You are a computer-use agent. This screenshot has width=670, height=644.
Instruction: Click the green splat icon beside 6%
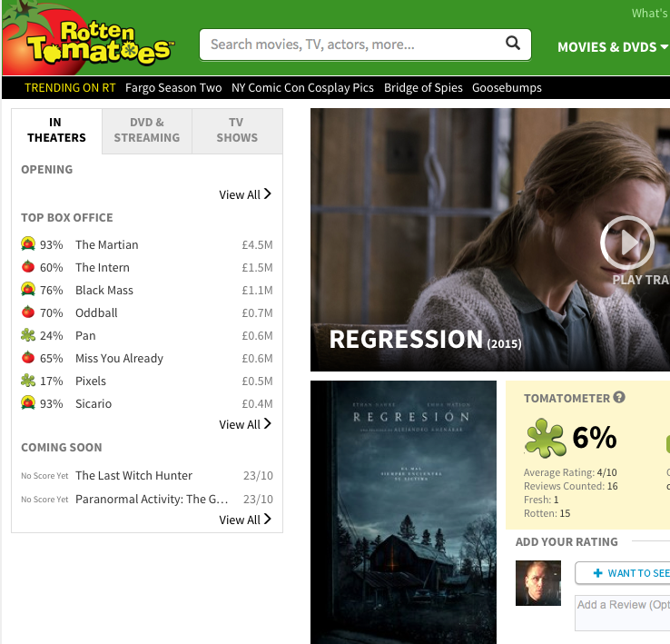point(546,438)
